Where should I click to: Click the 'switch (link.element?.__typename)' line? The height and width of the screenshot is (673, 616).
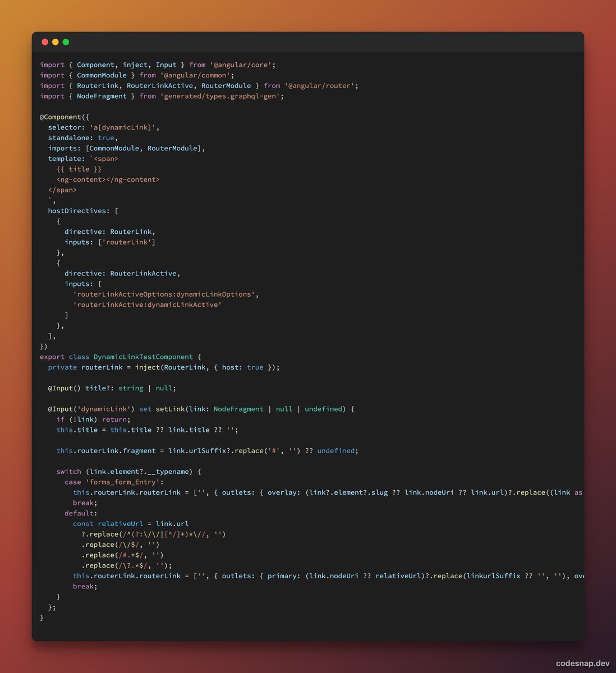(x=128, y=472)
